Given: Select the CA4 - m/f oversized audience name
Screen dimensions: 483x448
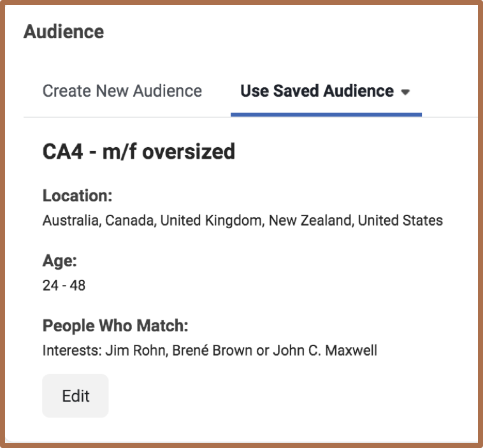Looking at the screenshot, I should [139, 152].
